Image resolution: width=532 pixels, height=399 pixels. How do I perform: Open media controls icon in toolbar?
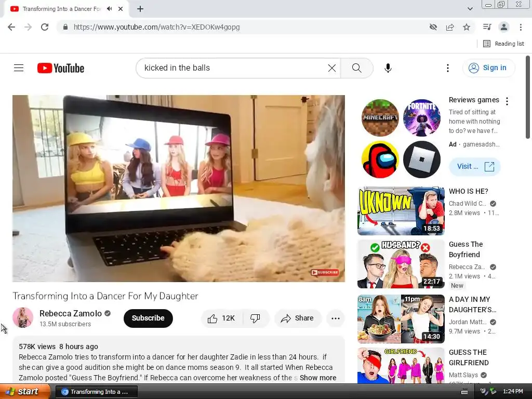tap(487, 27)
